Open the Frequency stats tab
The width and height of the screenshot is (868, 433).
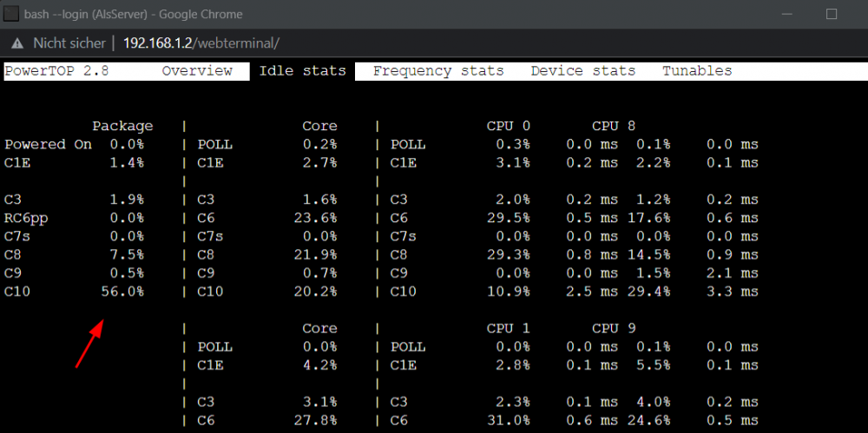coord(438,71)
